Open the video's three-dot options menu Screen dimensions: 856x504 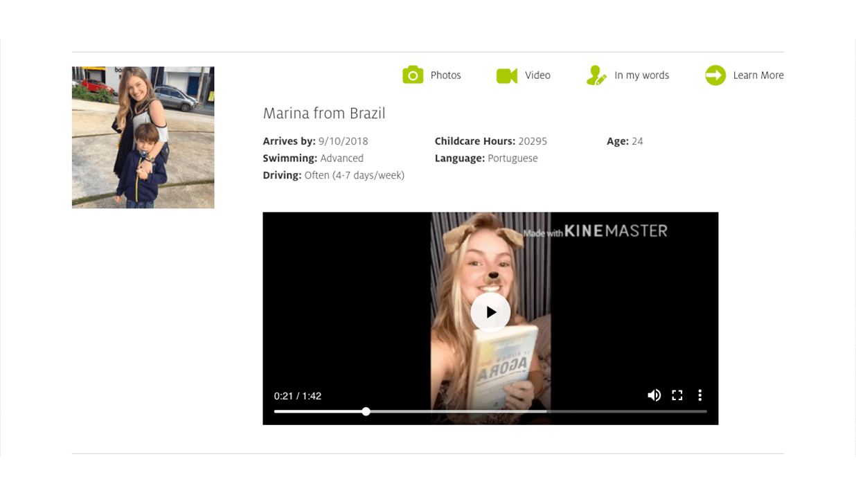700,395
